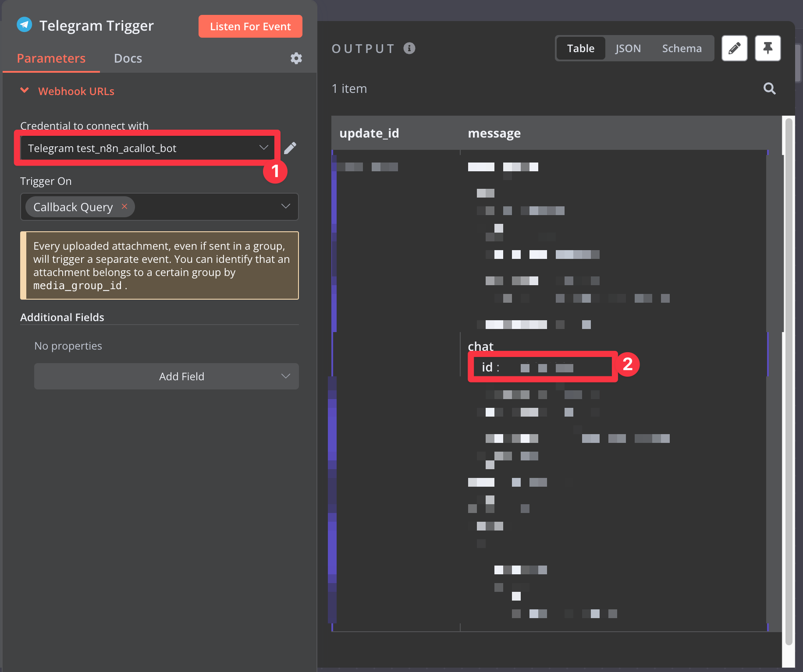Viewport: 803px width, 672px height.
Task: Switch output view to JSON
Action: tap(628, 48)
